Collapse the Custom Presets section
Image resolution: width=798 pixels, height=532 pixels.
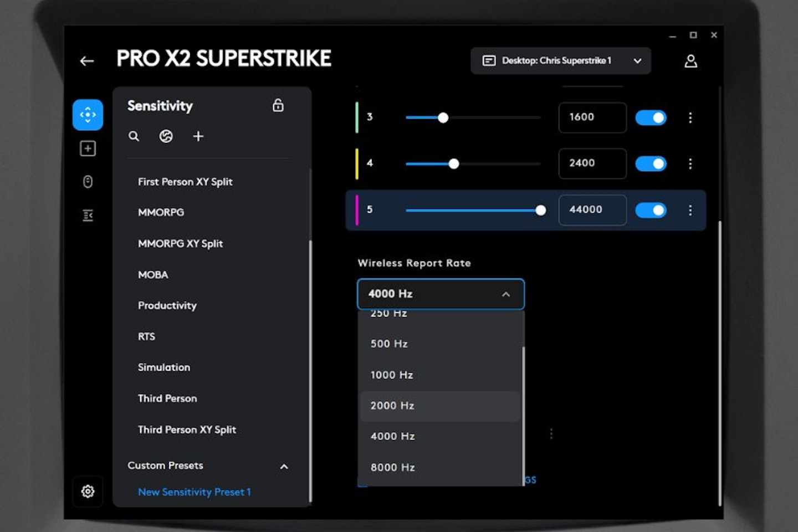coord(284,467)
